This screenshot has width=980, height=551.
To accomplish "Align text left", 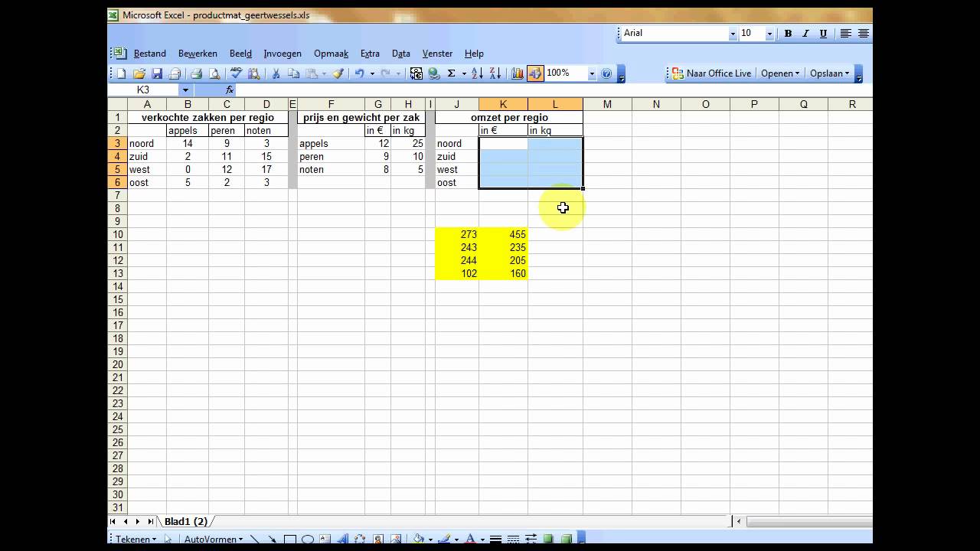I will [846, 34].
